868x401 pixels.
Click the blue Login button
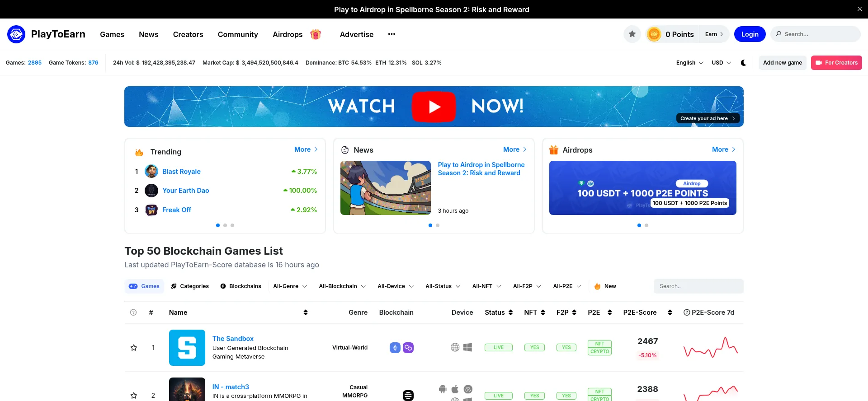750,34
